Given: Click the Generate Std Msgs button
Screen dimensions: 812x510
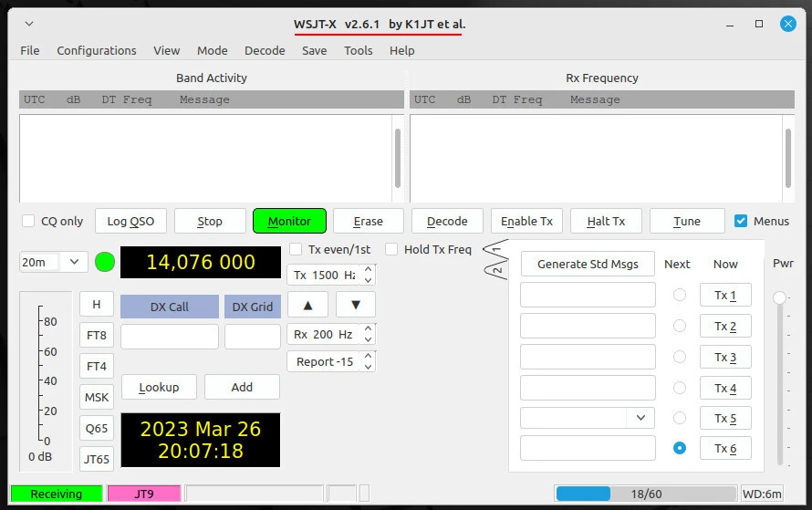Looking at the screenshot, I should pyautogui.click(x=588, y=264).
